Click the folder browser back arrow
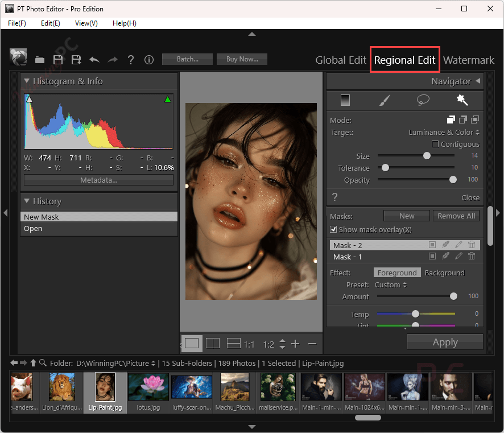Viewport: 504px width, 433px height. point(14,363)
